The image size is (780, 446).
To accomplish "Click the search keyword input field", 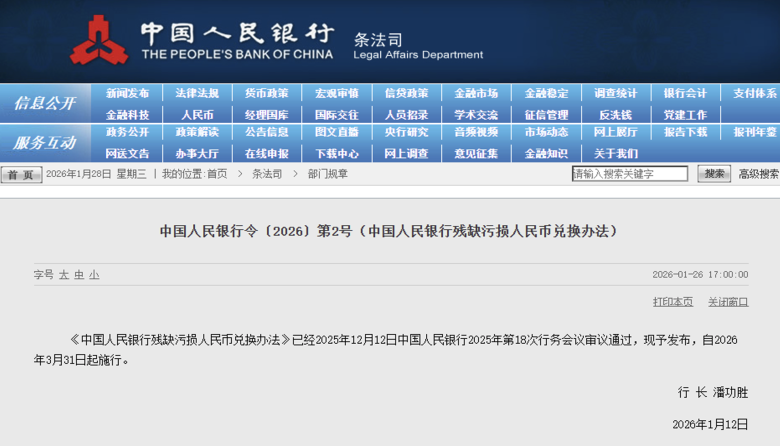I will coord(630,174).
